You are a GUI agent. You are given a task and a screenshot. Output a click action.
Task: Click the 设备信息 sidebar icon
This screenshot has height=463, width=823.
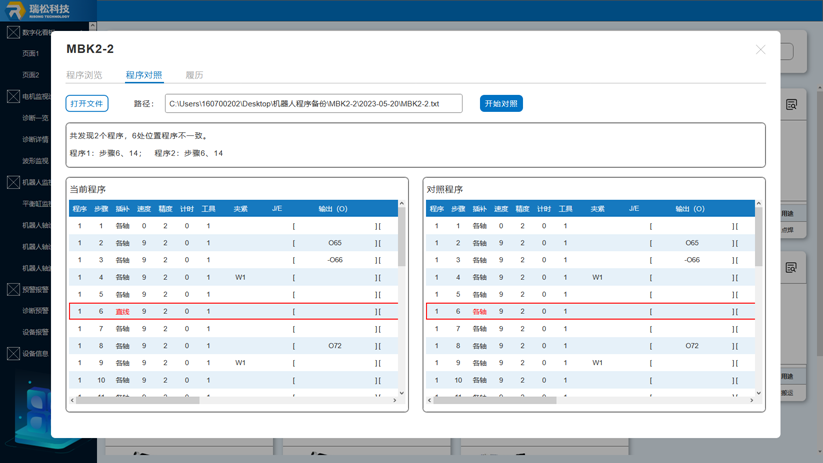13,353
